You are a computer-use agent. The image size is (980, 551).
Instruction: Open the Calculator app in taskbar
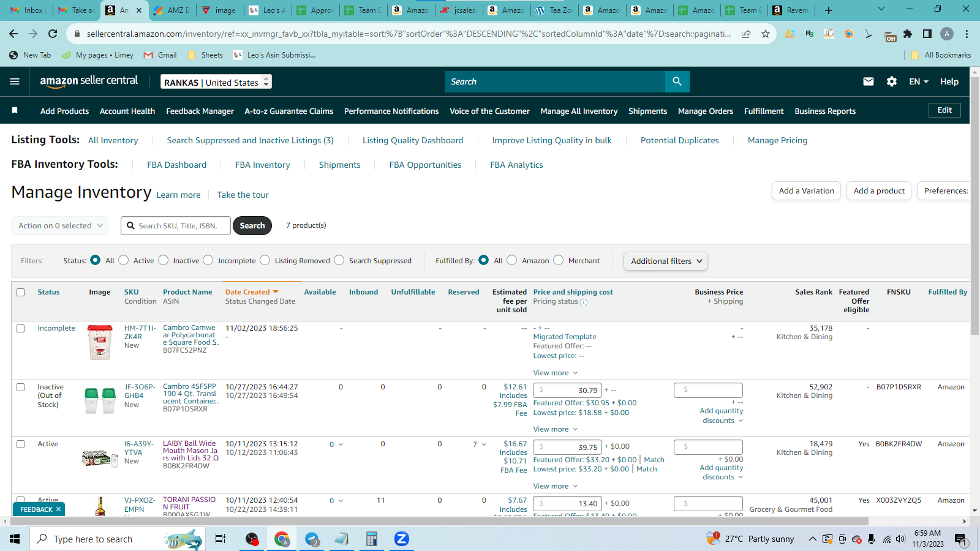click(371, 539)
